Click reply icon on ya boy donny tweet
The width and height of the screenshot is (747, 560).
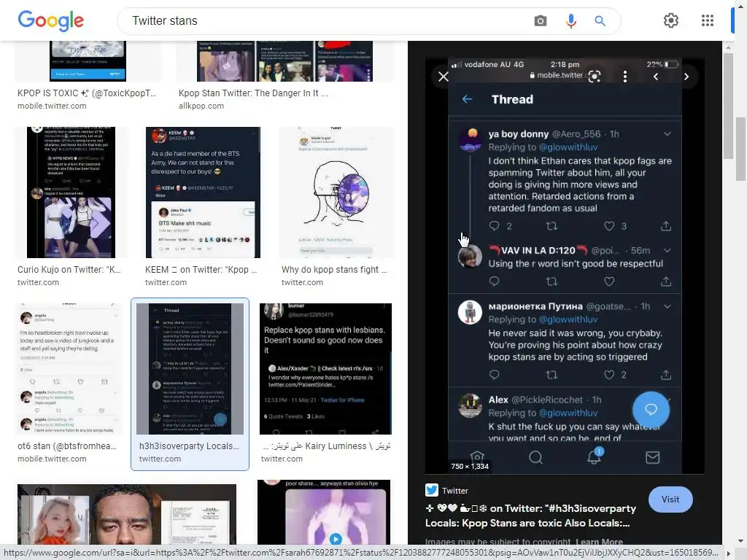494,226
